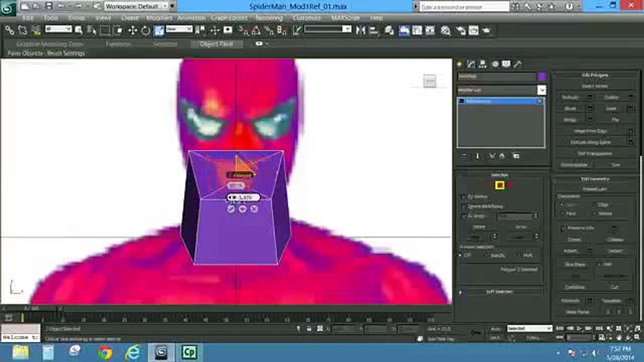Collapse the Edit Polygons rollout
Image resolution: width=644 pixels, height=362 pixels.
point(595,75)
